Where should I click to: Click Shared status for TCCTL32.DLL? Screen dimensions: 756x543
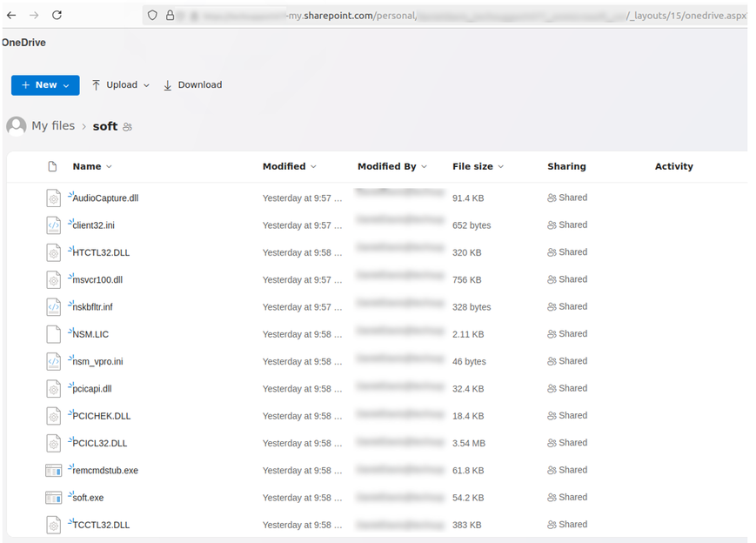coord(567,525)
